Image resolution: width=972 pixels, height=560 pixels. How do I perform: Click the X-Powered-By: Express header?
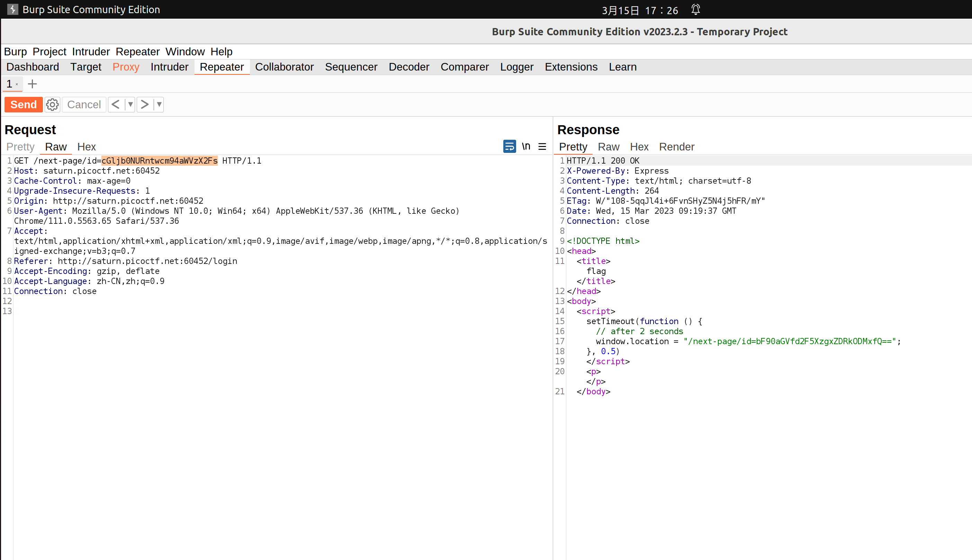(x=618, y=171)
